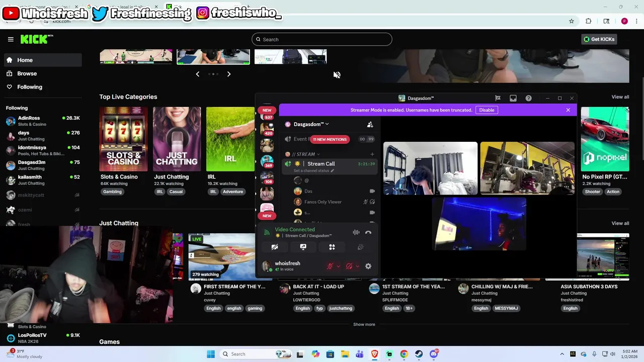Open Browse in Kick sidebar
Image resolution: width=644 pixels, height=362 pixels.
click(42, 73)
